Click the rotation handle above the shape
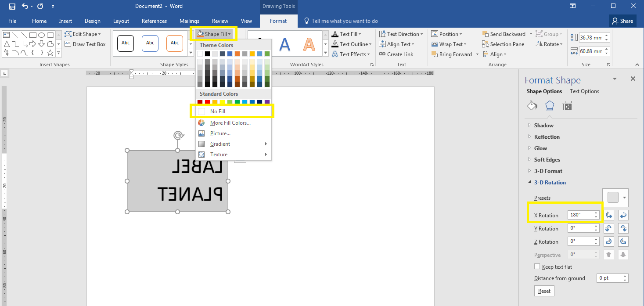 (178, 135)
